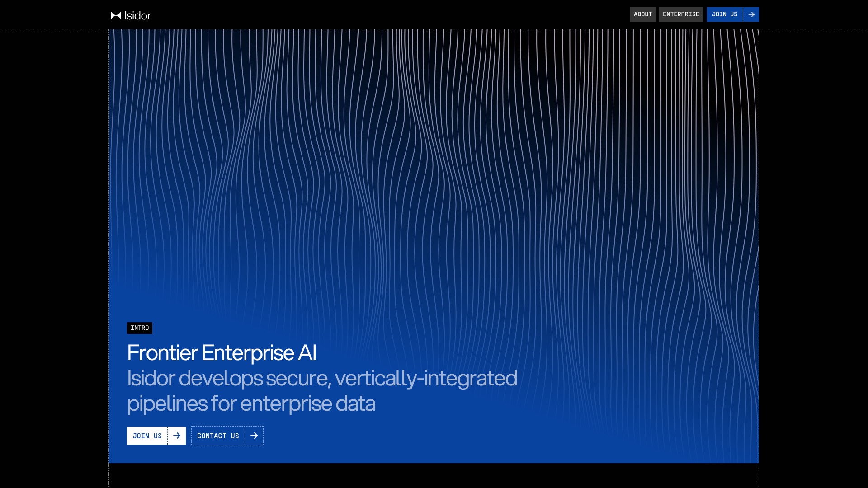This screenshot has height=488, width=868.
Task: Open the Isidor logo homepage link
Action: (131, 15)
